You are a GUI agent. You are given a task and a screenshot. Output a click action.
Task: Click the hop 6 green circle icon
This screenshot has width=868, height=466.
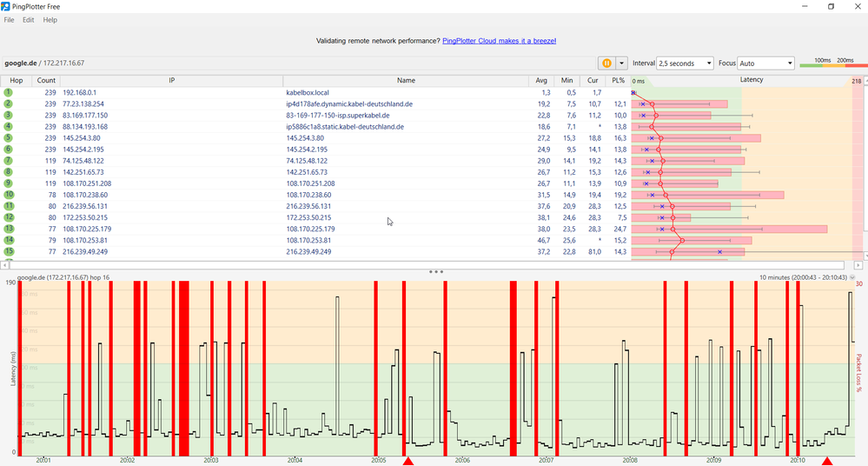pos(9,149)
